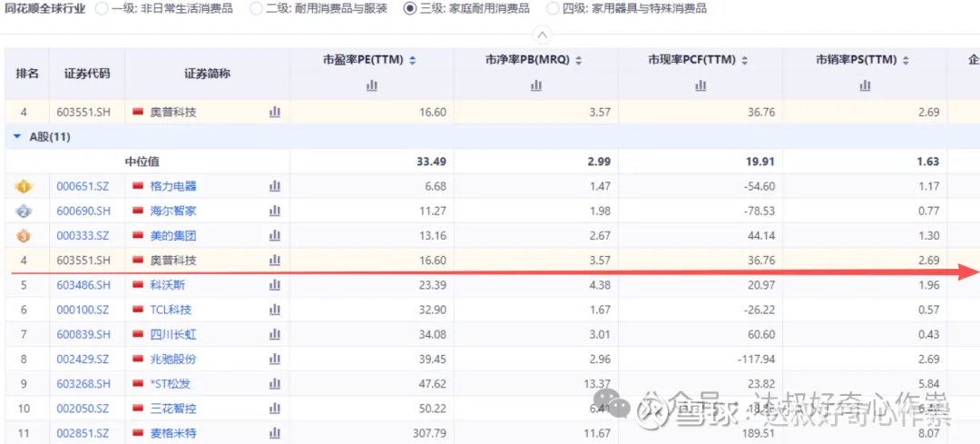Open stock code 000100.SZ link
Image resolution: width=980 pixels, height=444 pixels.
(83, 310)
